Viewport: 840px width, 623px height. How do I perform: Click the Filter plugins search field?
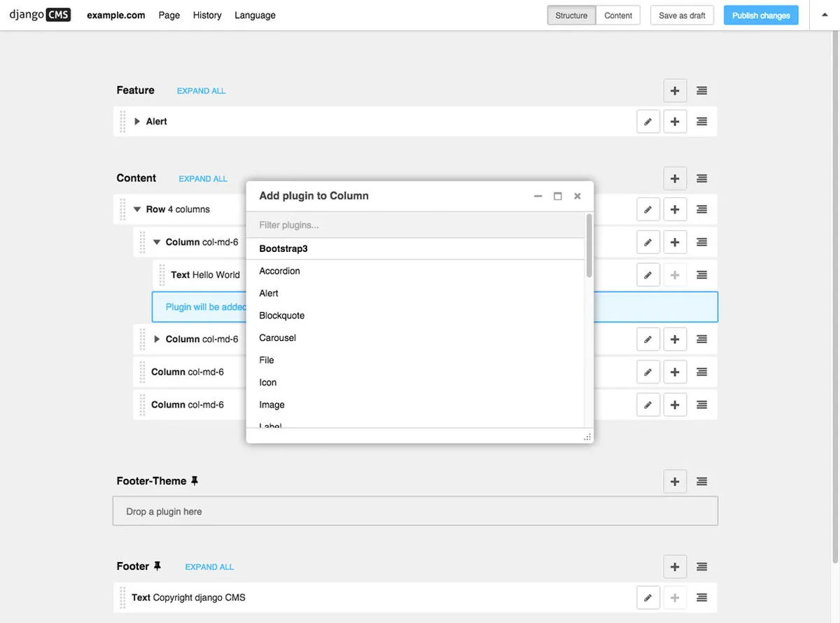[416, 225]
